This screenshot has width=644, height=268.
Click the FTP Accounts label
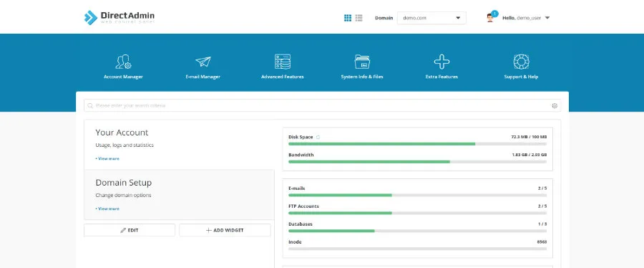pyautogui.click(x=303, y=206)
